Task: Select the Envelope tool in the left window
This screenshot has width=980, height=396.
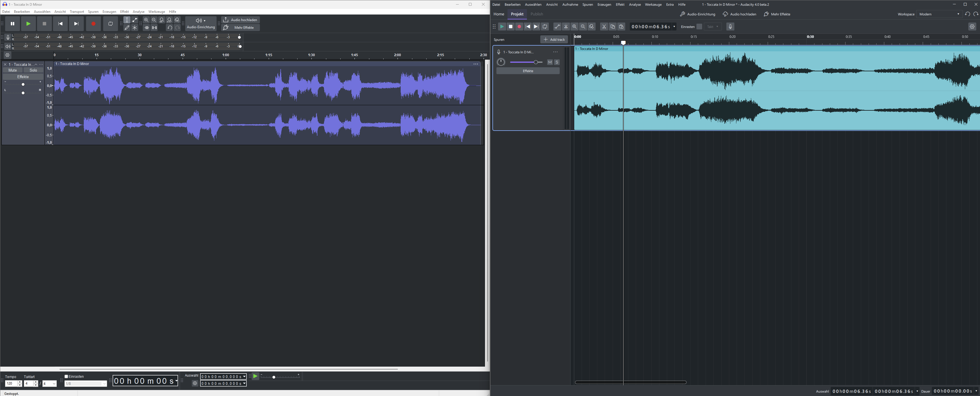Action: (135, 20)
